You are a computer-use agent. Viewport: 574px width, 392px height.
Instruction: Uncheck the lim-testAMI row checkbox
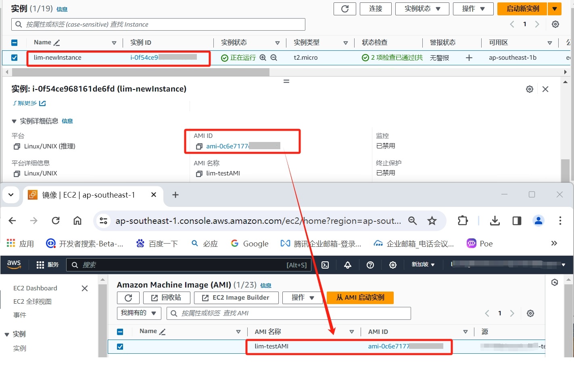pos(120,346)
